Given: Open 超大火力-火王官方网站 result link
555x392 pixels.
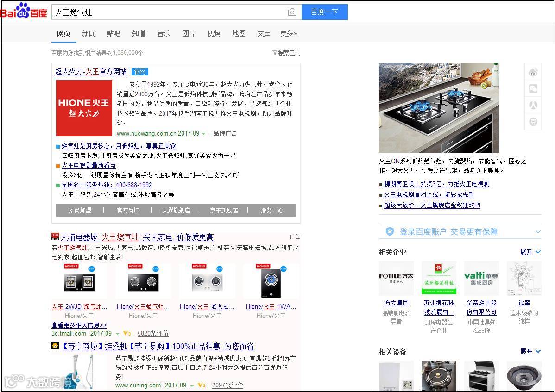Looking at the screenshot, I should [91, 72].
